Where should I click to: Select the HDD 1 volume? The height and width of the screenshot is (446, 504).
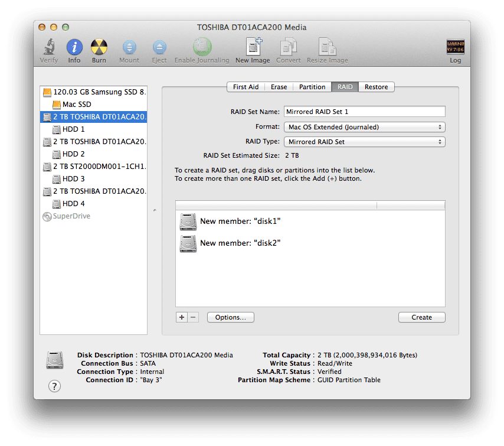click(x=93, y=129)
